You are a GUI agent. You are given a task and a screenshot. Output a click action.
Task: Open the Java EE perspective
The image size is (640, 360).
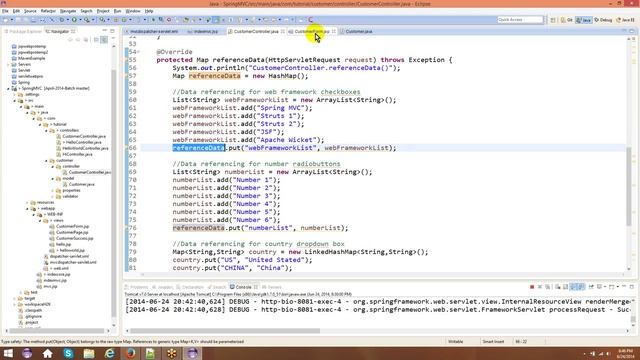point(625,20)
